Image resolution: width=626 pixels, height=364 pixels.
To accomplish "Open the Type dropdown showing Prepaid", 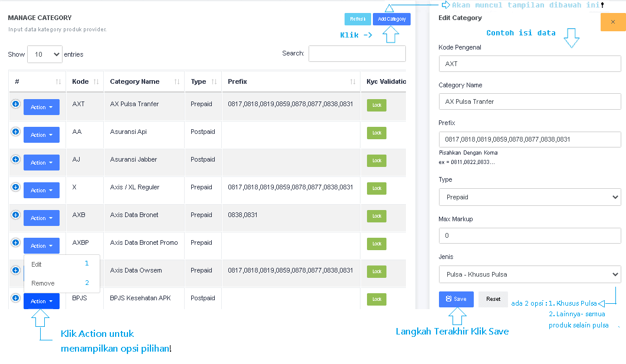I will (529, 197).
